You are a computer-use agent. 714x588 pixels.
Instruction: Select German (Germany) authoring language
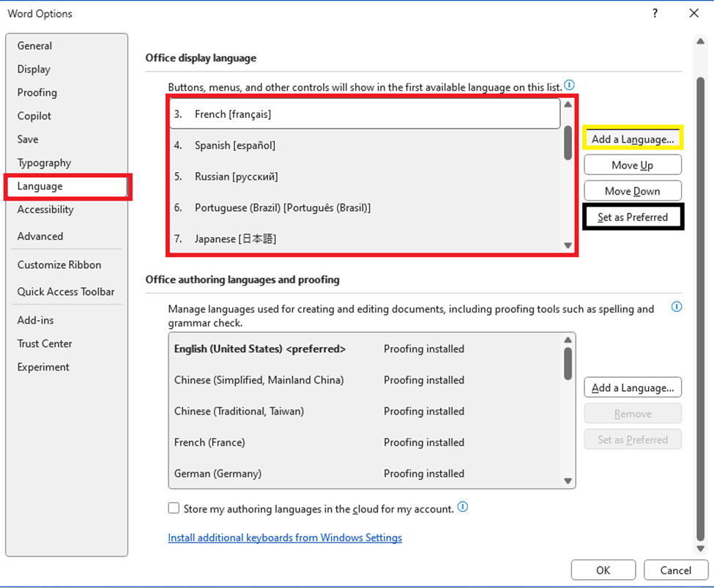point(365,474)
